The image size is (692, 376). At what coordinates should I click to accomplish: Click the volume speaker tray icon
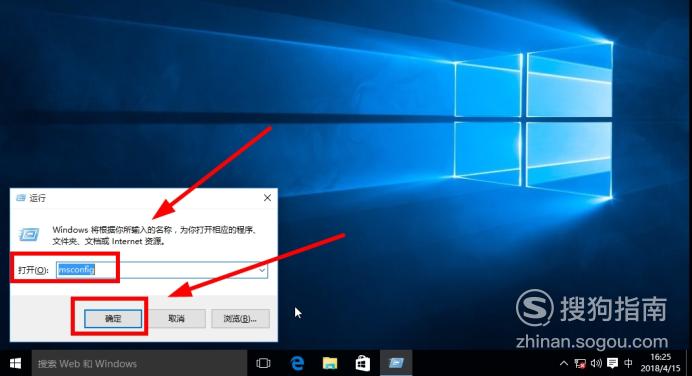click(596, 363)
